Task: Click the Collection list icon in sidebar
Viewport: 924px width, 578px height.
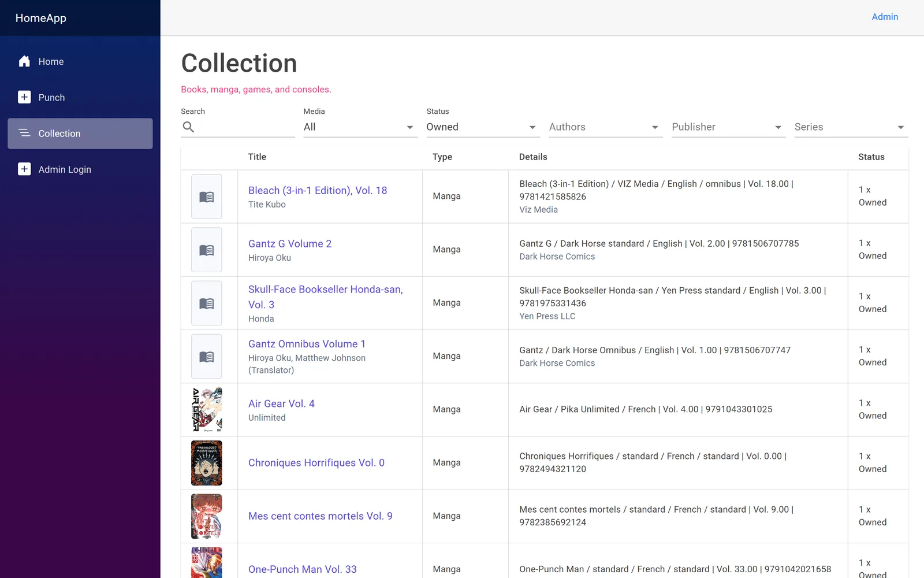Action: click(x=24, y=133)
